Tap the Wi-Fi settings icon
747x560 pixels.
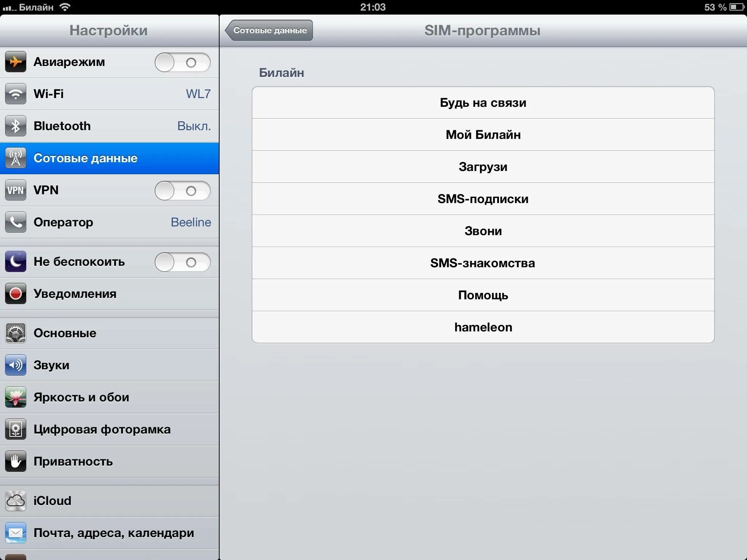pyautogui.click(x=15, y=94)
